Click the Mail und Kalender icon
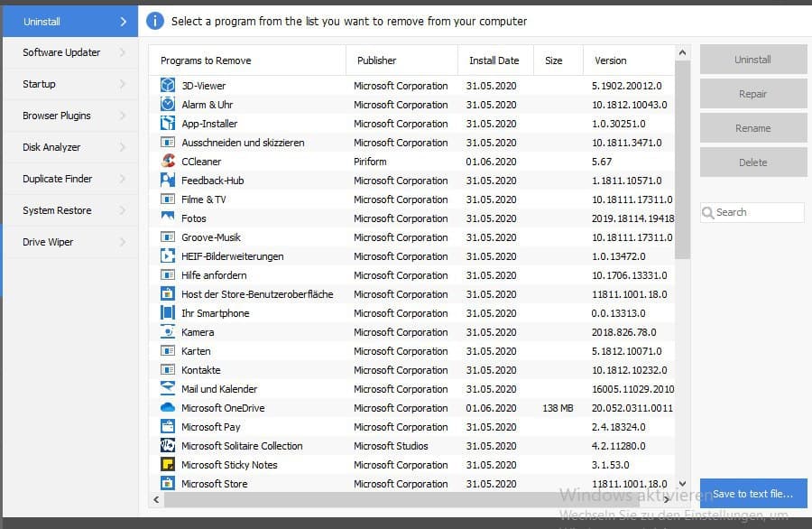This screenshot has height=529, width=812. 167,389
